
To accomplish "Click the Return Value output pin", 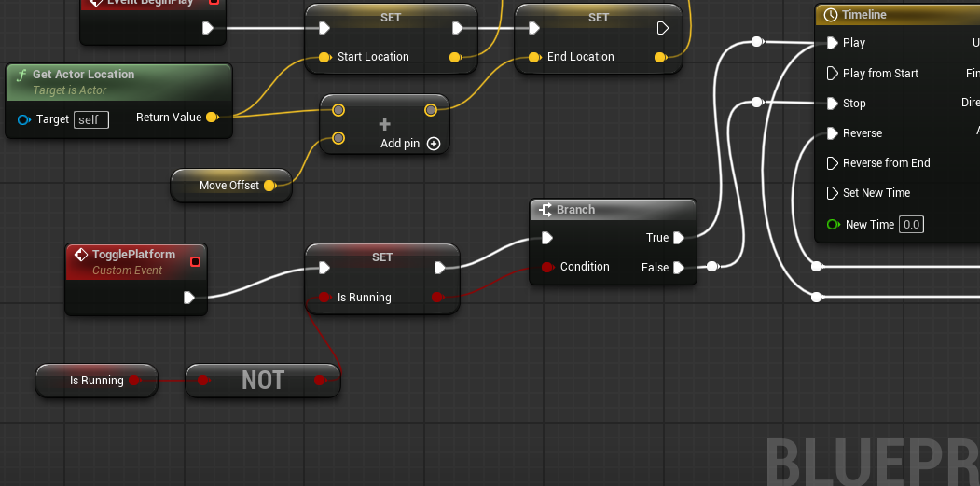I will pos(212,117).
